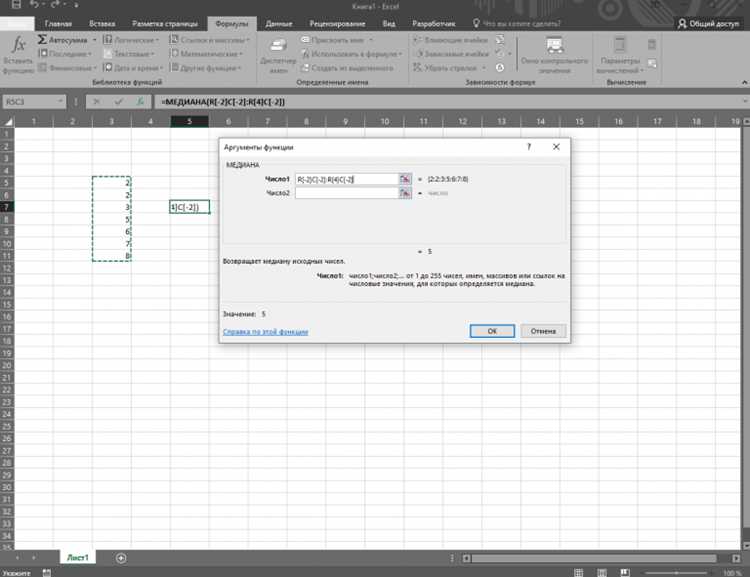Open the Name Manager
The width and height of the screenshot is (750, 577).
tap(278, 55)
